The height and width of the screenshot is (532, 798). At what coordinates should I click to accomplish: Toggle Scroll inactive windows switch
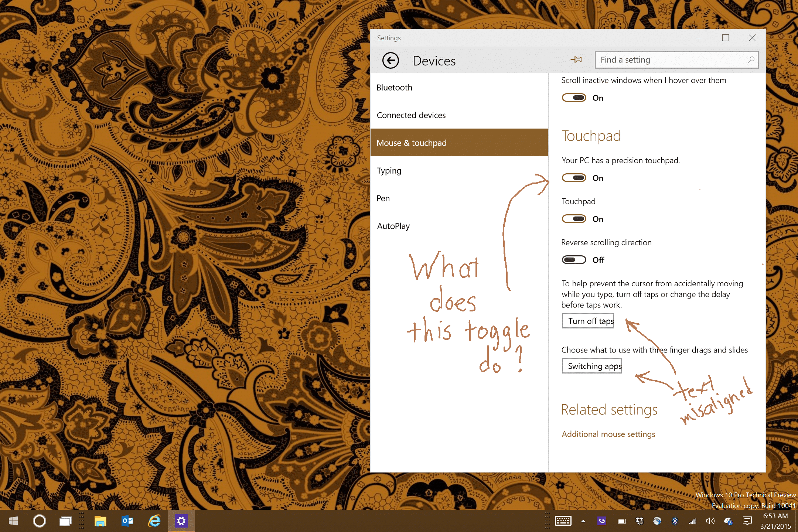574,98
